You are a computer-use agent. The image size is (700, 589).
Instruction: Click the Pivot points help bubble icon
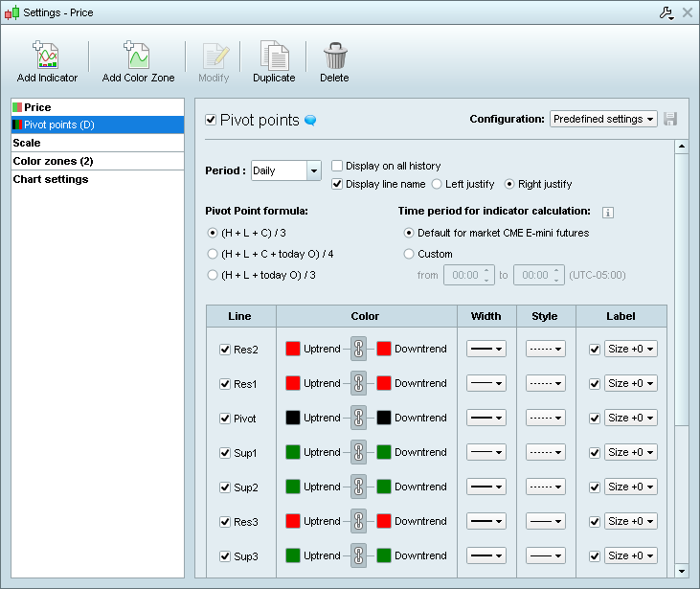click(310, 121)
